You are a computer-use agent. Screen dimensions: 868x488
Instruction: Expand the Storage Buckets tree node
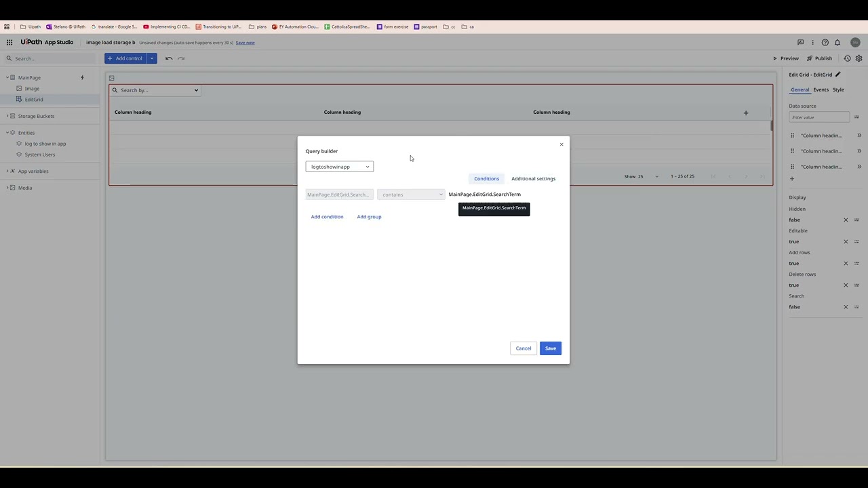[x=7, y=116]
